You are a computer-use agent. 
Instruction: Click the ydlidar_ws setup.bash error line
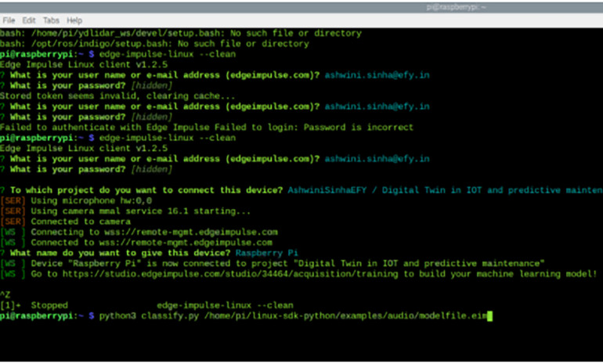pyautogui.click(x=181, y=33)
